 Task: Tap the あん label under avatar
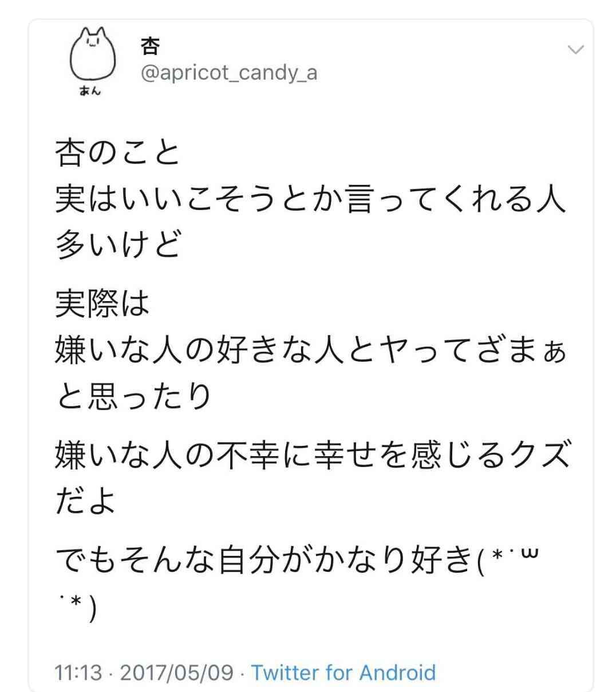(x=90, y=90)
